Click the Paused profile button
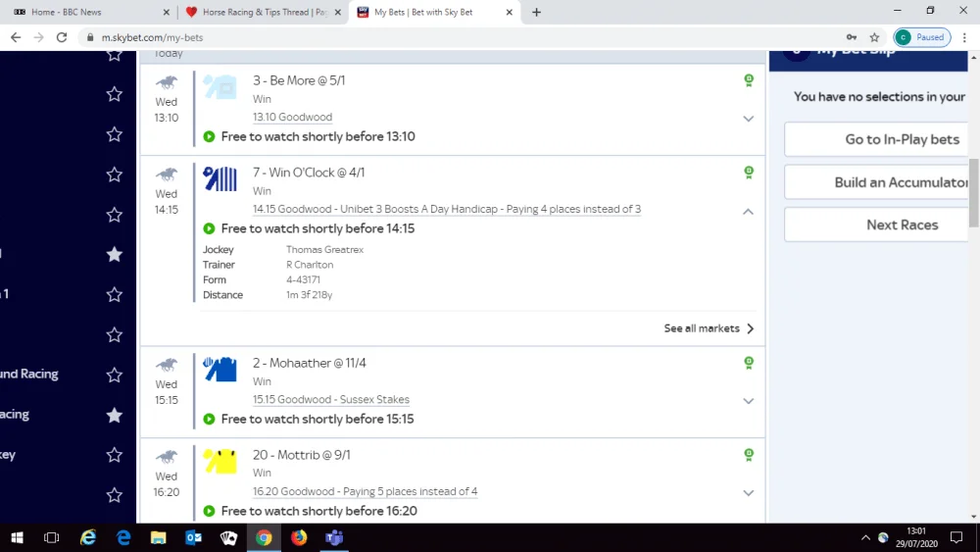This screenshot has height=552, width=980. pyautogui.click(x=922, y=37)
